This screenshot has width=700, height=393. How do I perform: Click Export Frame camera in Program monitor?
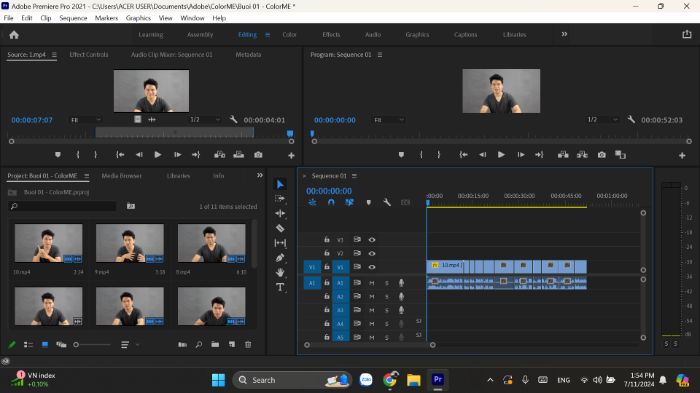click(x=602, y=155)
